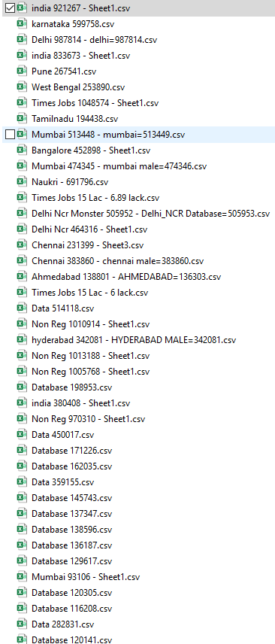Click the Excel icon of Data 514118.csv
The image size is (275, 644).
coord(21,308)
